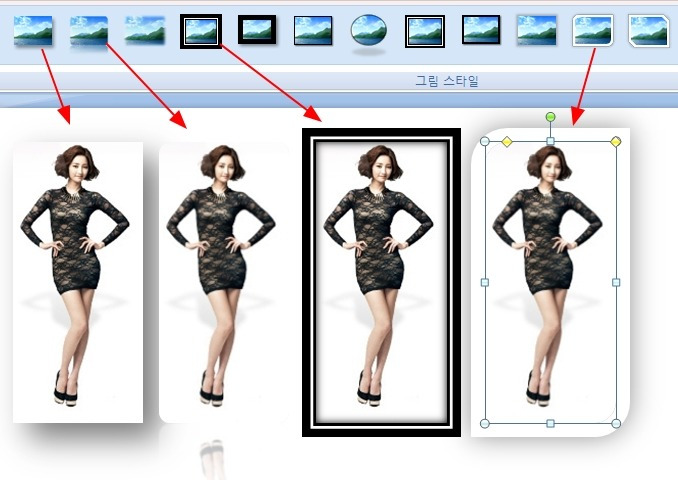Click the bottom-middle square sizing handle
Screen dimensions: 678x480
coord(550,423)
